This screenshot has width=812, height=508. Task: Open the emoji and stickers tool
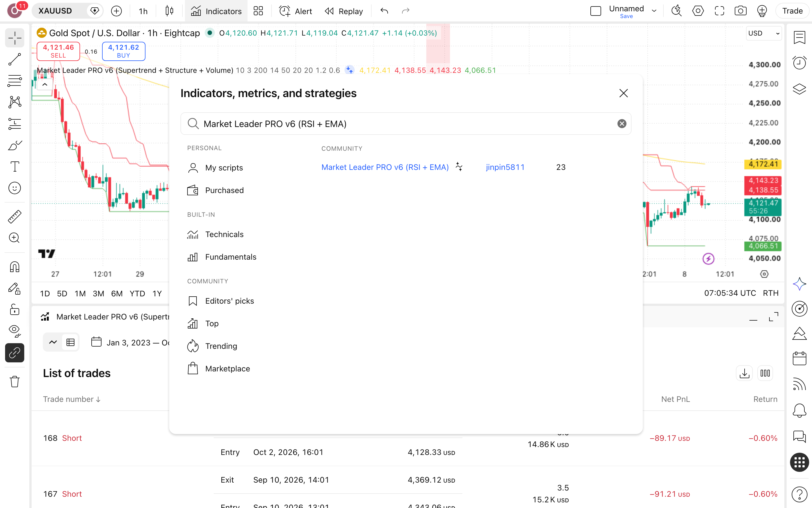[x=14, y=188]
